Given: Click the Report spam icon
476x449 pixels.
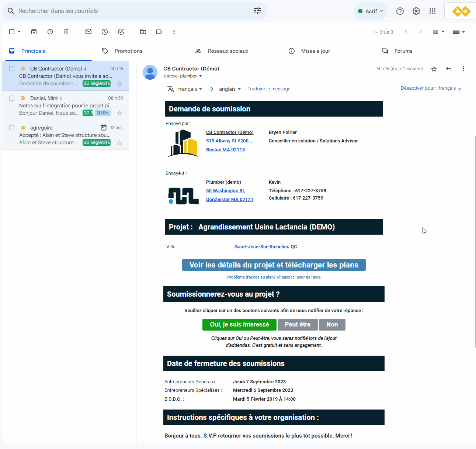Looking at the screenshot, I should tap(50, 32).
